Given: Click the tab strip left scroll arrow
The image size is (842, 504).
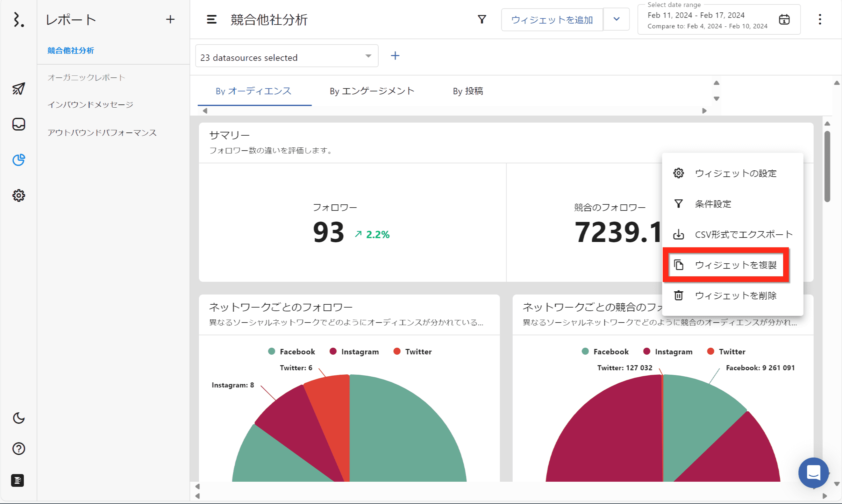Looking at the screenshot, I should pos(205,111).
